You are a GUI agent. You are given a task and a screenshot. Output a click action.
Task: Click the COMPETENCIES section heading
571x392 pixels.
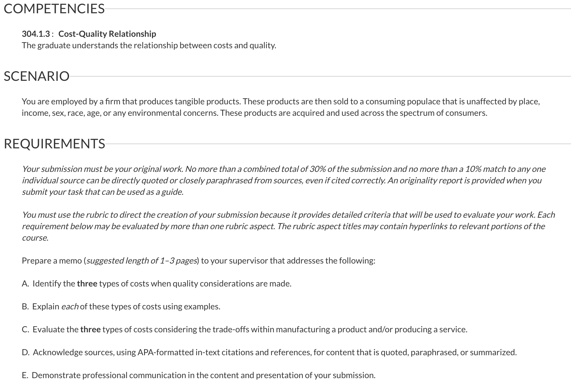(54, 9)
